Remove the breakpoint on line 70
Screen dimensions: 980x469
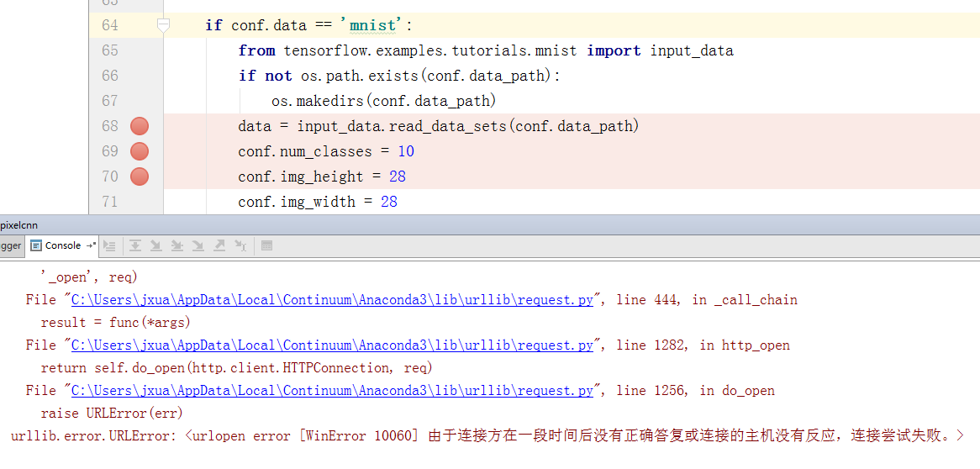pyautogui.click(x=140, y=177)
